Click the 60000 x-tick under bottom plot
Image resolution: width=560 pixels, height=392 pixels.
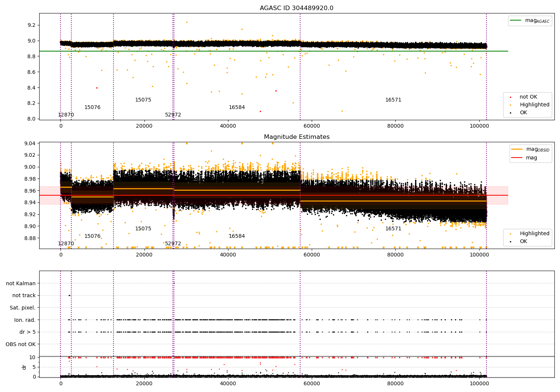click(x=312, y=384)
